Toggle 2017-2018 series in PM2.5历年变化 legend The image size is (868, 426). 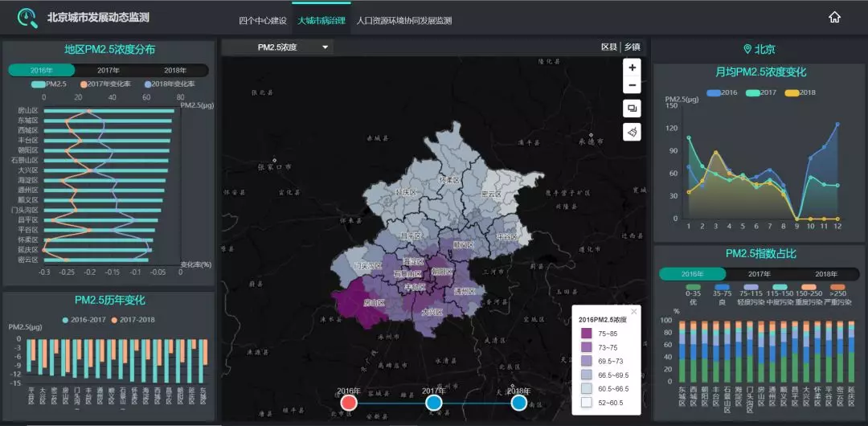pos(133,320)
